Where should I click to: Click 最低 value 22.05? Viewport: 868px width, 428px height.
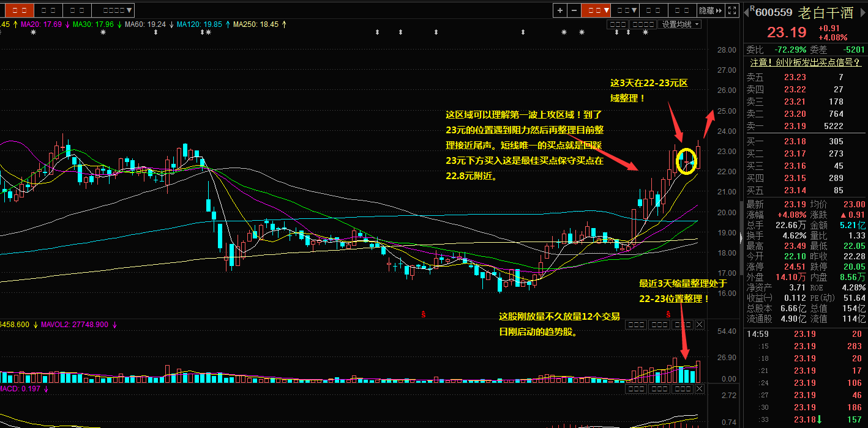click(854, 246)
